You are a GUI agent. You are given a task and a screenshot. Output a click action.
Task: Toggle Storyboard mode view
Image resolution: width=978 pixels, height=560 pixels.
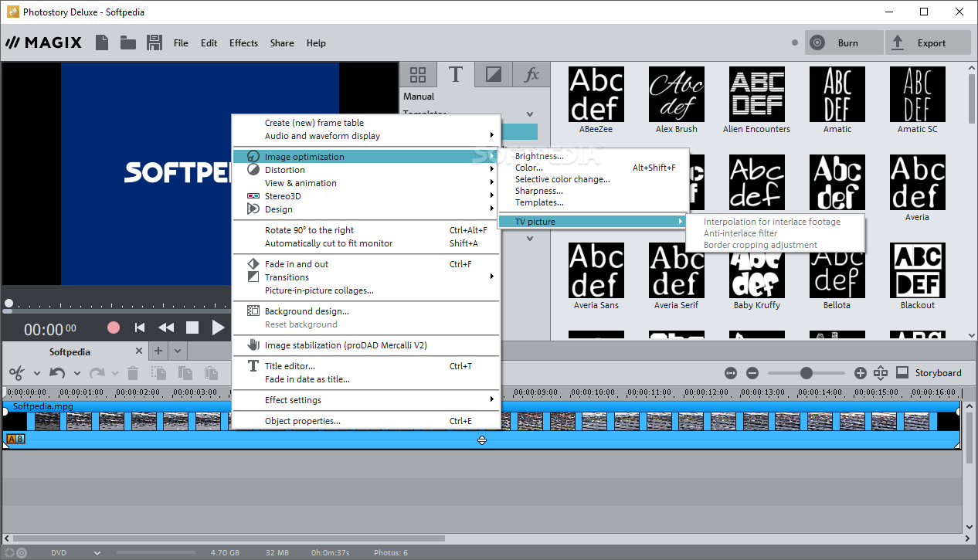tap(930, 373)
